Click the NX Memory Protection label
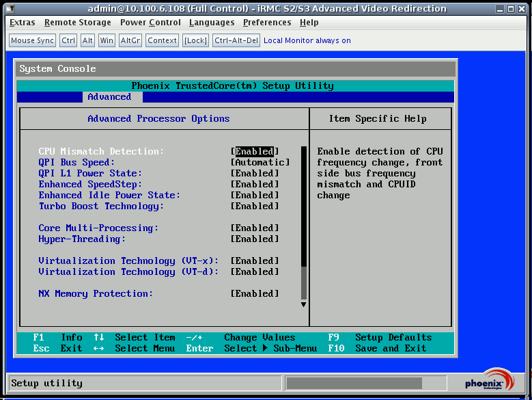Image resolution: width=532 pixels, height=400 pixels. [x=96, y=293]
